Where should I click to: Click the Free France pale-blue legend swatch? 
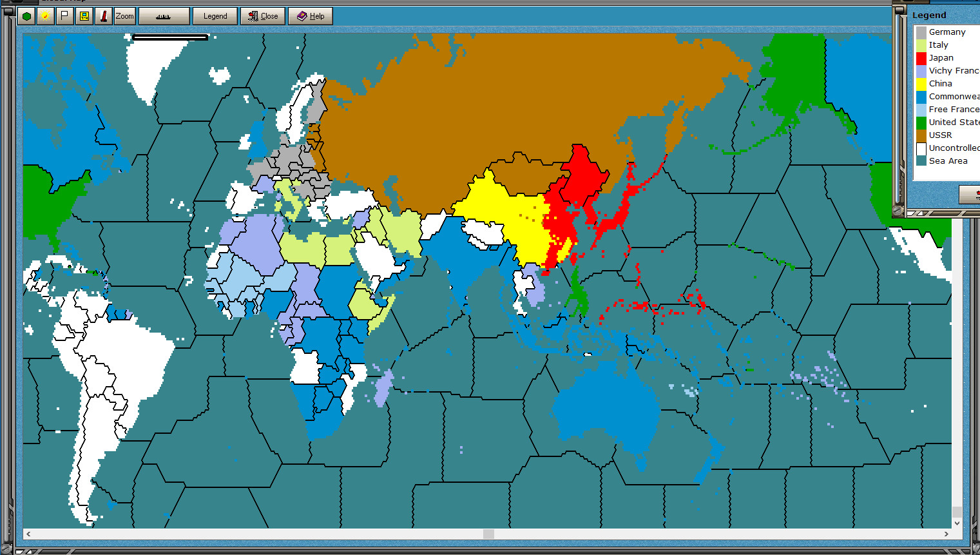pyautogui.click(x=921, y=110)
